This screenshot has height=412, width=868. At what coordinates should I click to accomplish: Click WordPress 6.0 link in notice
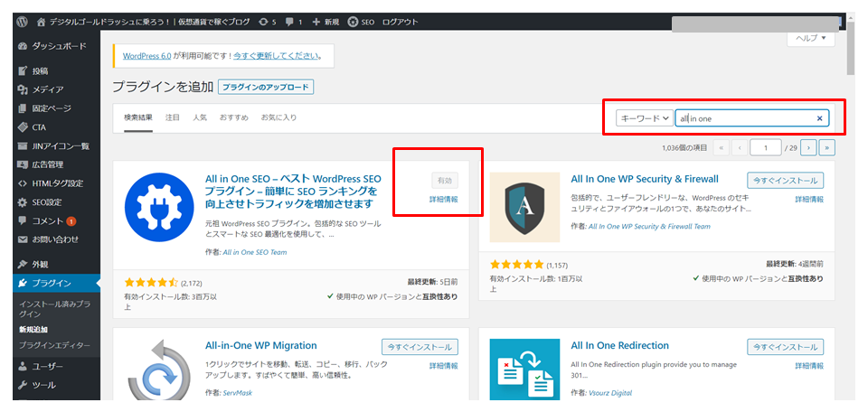point(146,56)
